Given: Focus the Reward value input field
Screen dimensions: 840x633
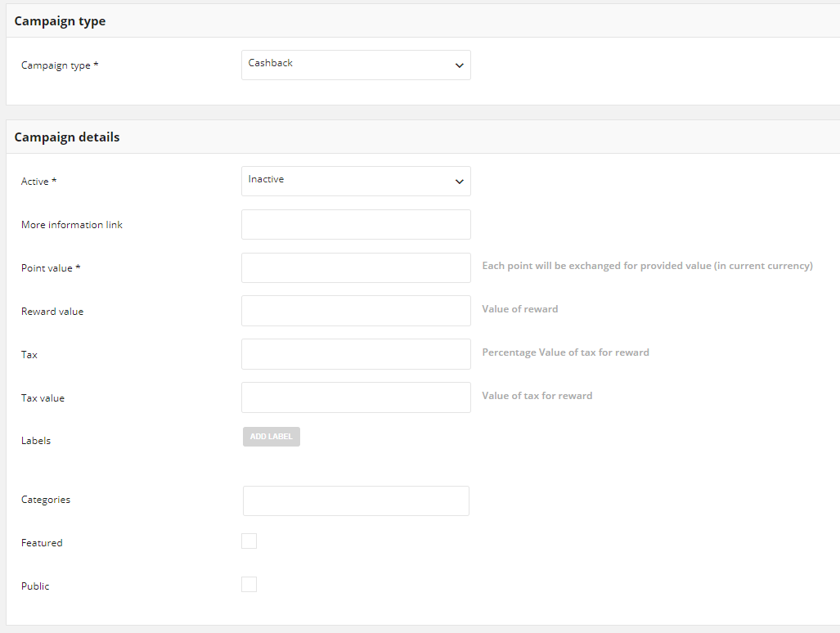Looking at the screenshot, I should click(x=356, y=311).
